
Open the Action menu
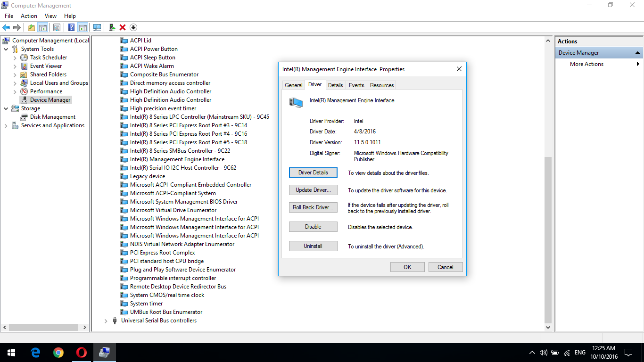[29, 16]
